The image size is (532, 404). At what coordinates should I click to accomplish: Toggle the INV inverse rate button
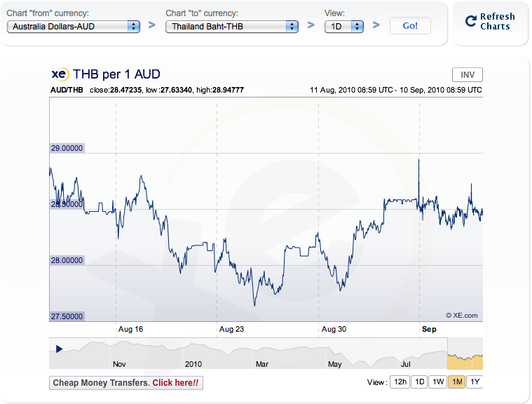click(x=468, y=75)
